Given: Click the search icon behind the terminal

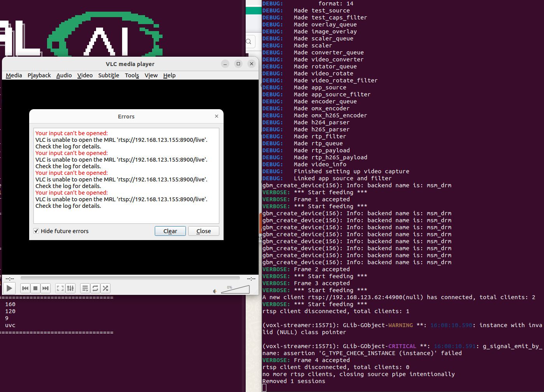Looking at the screenshot, I should pyautogui.click(x=248, y=42).
